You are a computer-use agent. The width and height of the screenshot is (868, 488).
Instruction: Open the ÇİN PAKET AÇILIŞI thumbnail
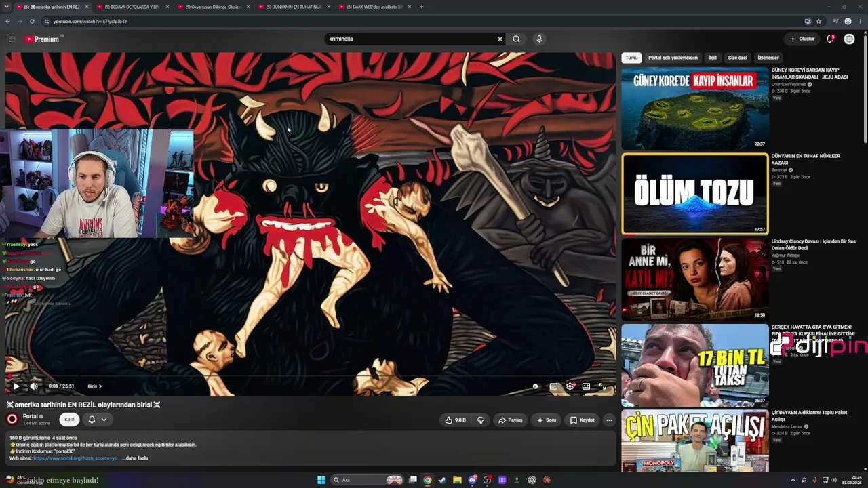pyautogui.click(x=695, y=441)
